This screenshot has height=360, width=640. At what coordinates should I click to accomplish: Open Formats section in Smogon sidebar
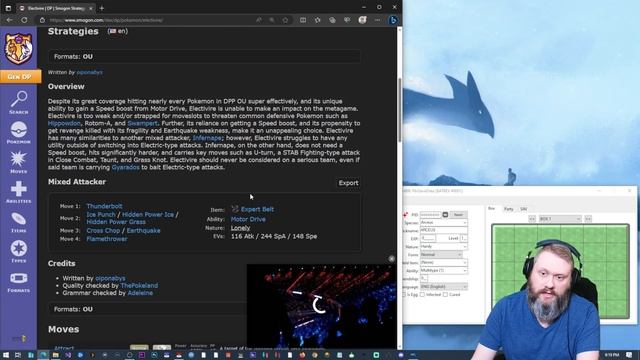pos(19,282)
